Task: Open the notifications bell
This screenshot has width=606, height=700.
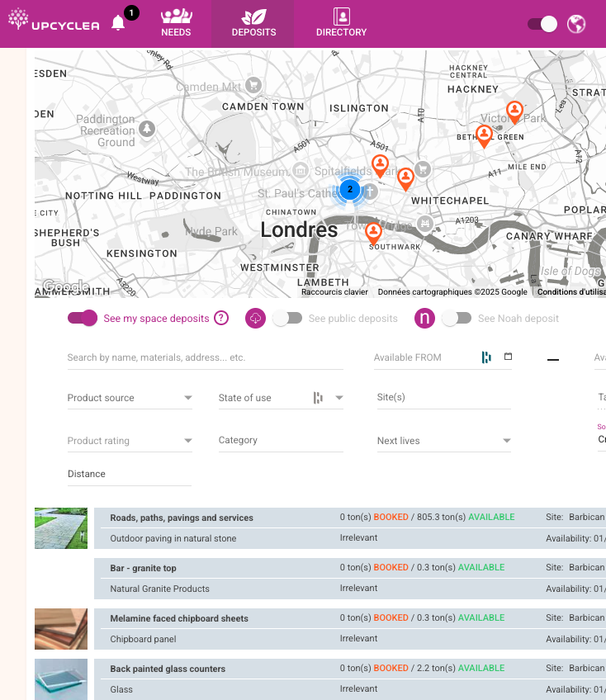Action: [x=118, y=23]
